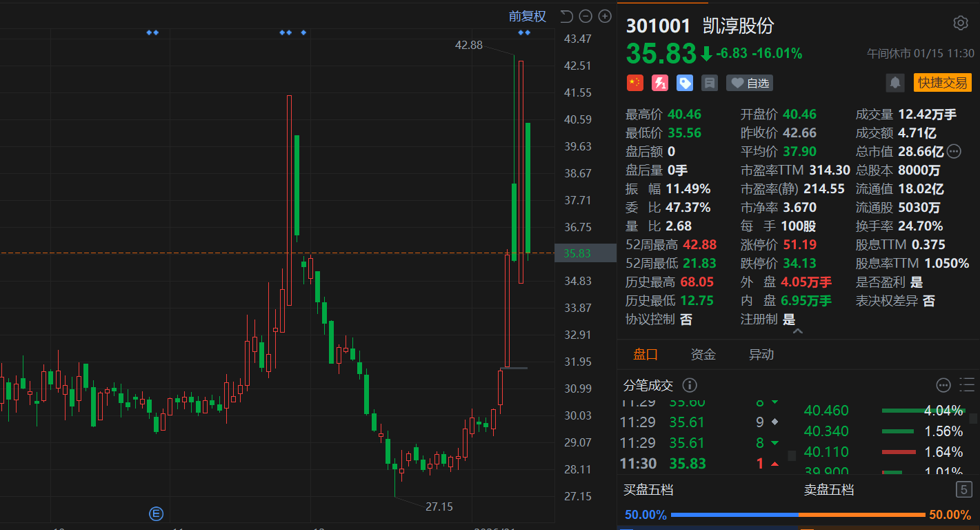This screenshot has width=980, height=530.
Task: Open the more options ellipsis for 分笔成交
Action: coord(943,385)
